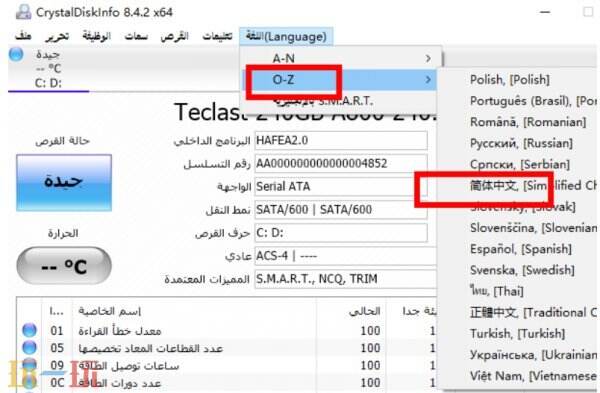Click the standard field ACS-4 | ----
The width and height of the screenshot is (600, 393).
pyautogui.click(x=345, y=256)
